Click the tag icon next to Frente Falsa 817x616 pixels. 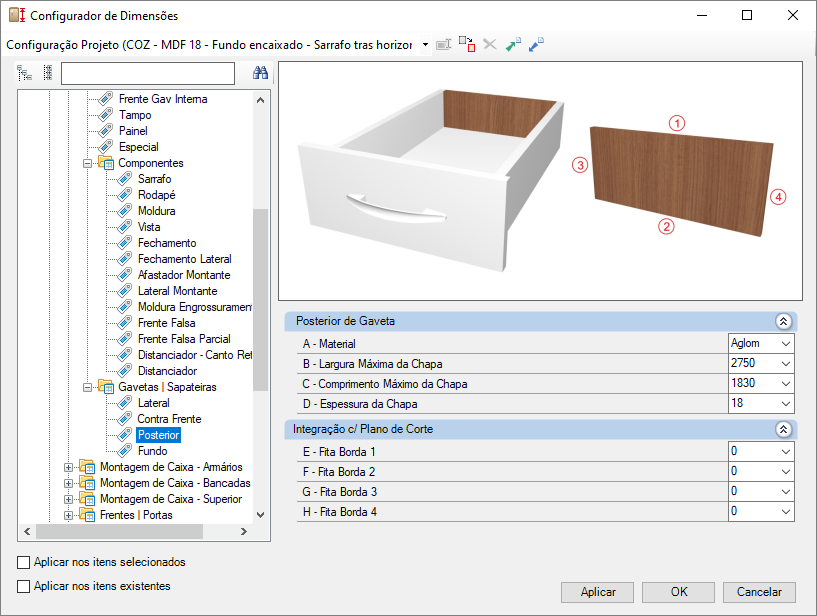[125, 323]
